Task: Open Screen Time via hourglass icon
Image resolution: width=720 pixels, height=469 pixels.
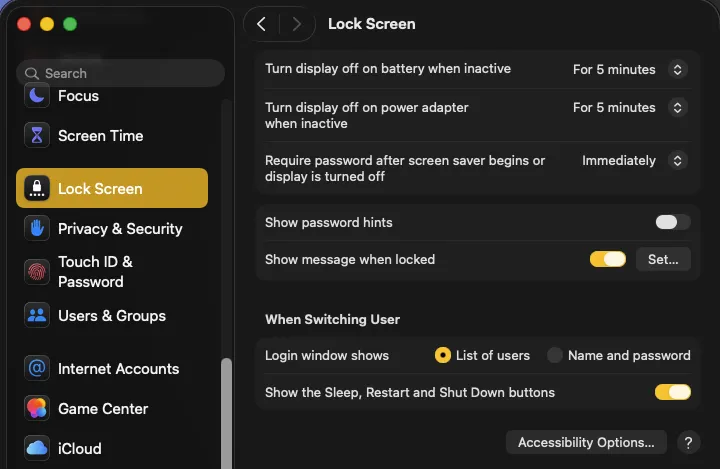Action: [37, 135]
